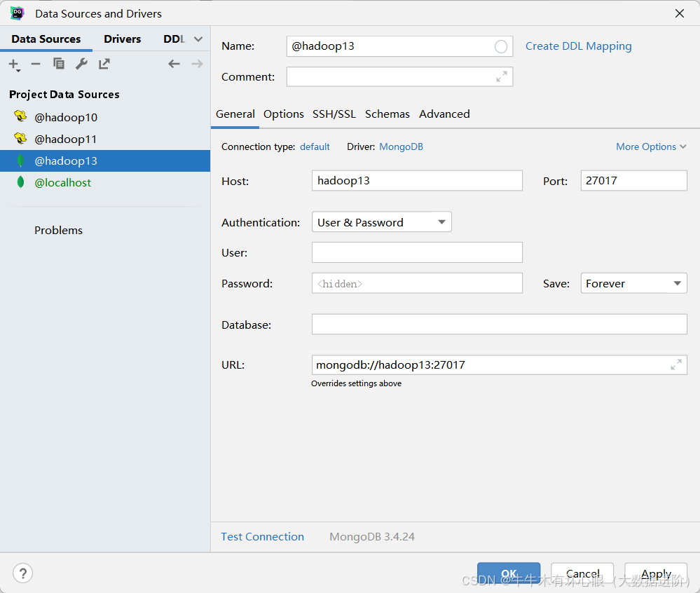This screenshot has height=593, width=700.
Task: Duplicate the selected data source
Action: (59, 64)
